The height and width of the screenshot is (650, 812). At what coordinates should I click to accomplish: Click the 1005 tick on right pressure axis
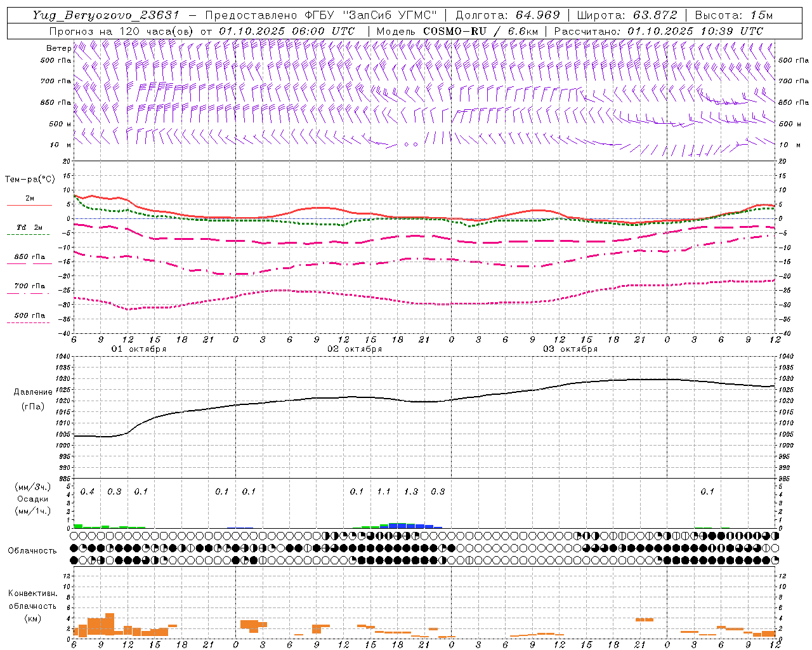pyautogui.click(x=787, y=434)
